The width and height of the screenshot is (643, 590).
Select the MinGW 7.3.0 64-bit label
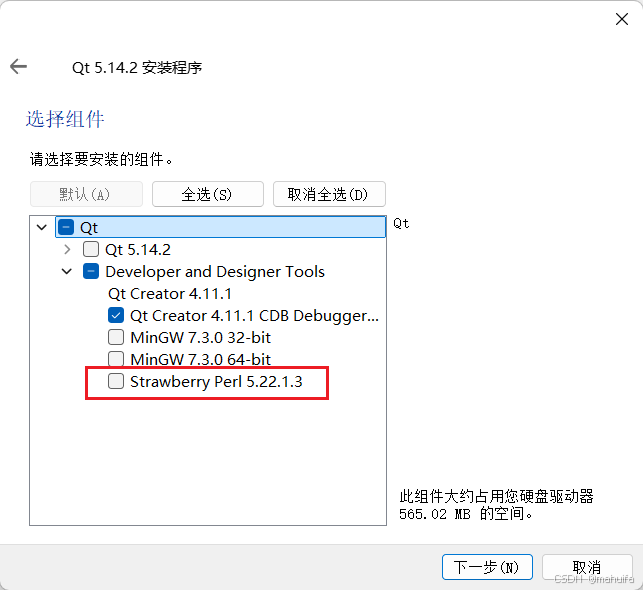point(201,359)
